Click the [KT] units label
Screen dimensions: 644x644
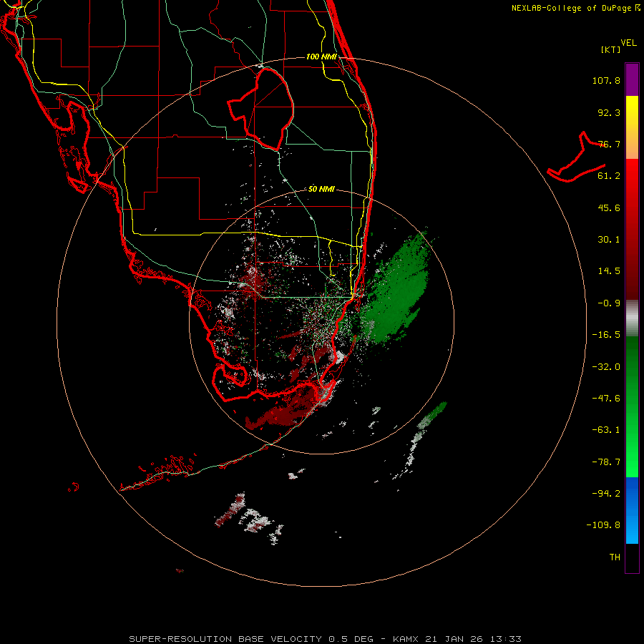click(610, 49)
